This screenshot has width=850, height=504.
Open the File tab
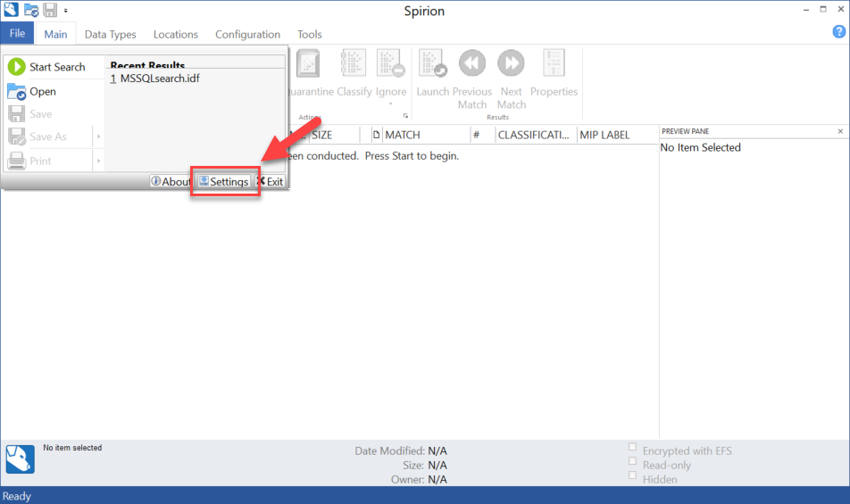[x=17, y=34]
